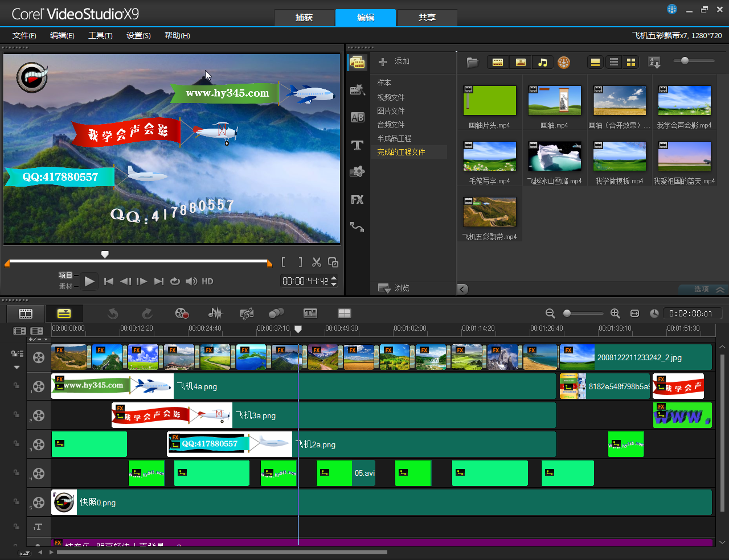Click the 添加 add folder button
The height and width of the screenshot is (560, 729).
[394, 61]
